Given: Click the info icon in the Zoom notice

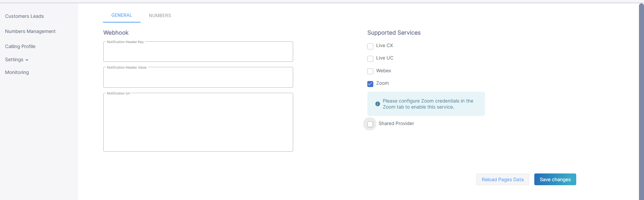Looking at the screenshot, I should 377,104.
